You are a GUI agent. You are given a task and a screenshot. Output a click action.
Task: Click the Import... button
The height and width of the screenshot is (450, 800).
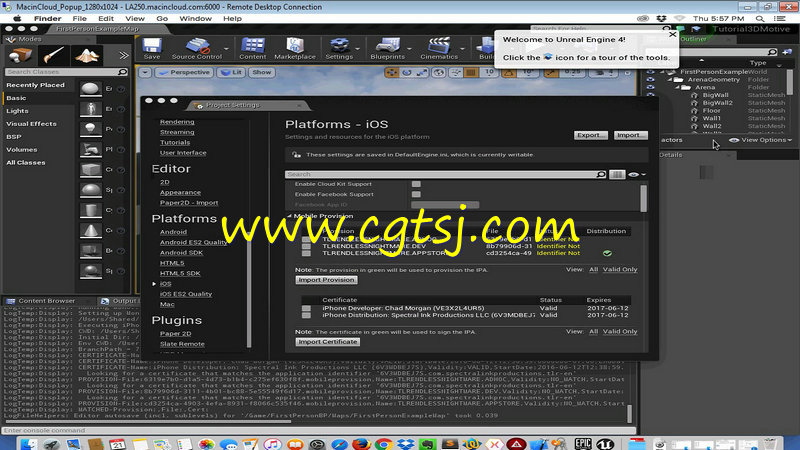[631, 135]
